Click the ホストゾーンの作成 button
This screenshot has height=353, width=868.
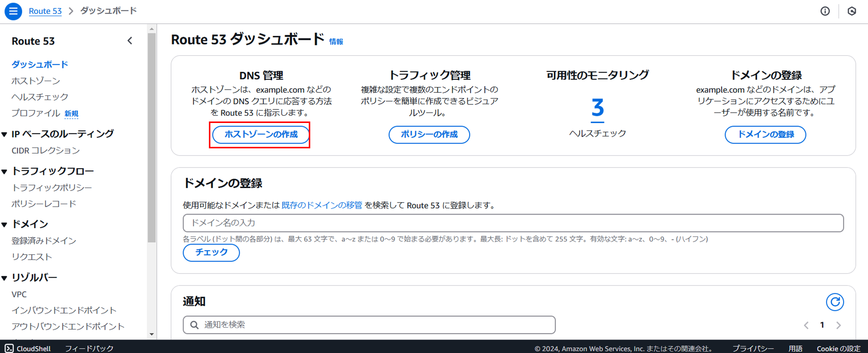pyautogui.click(x=261, y=134)
